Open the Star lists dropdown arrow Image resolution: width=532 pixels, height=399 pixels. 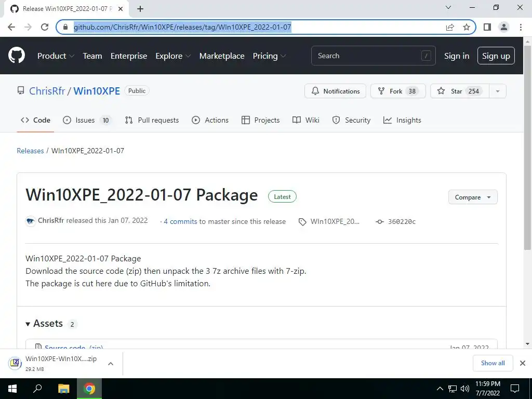497,91
